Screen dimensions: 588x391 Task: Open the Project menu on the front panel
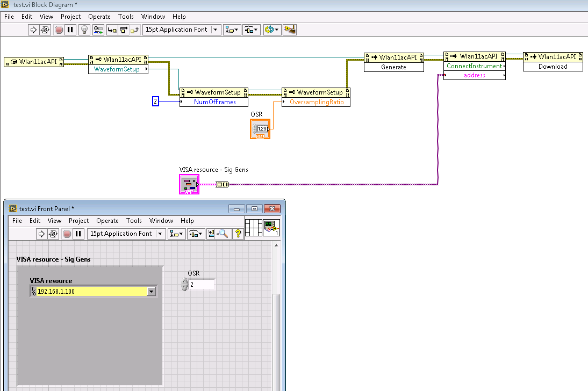click(x=78, y=221)
